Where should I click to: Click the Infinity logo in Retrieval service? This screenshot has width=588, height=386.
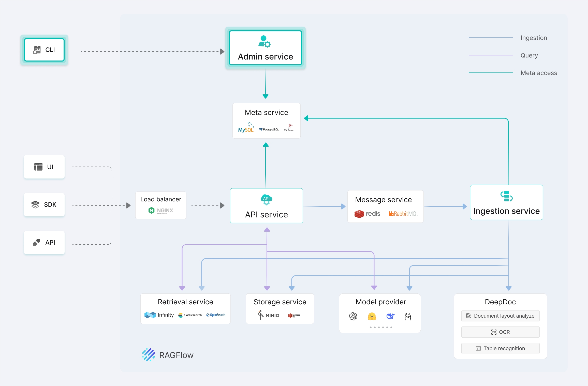point(159,315)
